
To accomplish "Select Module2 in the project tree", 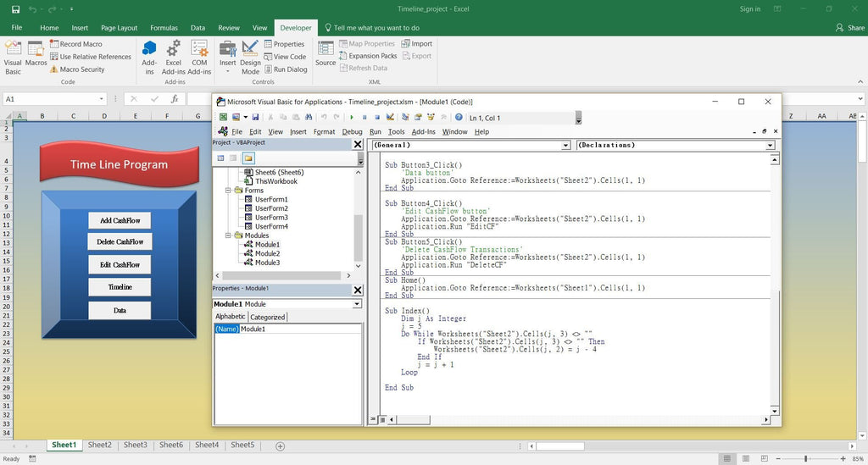I will (x=267, y=253).
